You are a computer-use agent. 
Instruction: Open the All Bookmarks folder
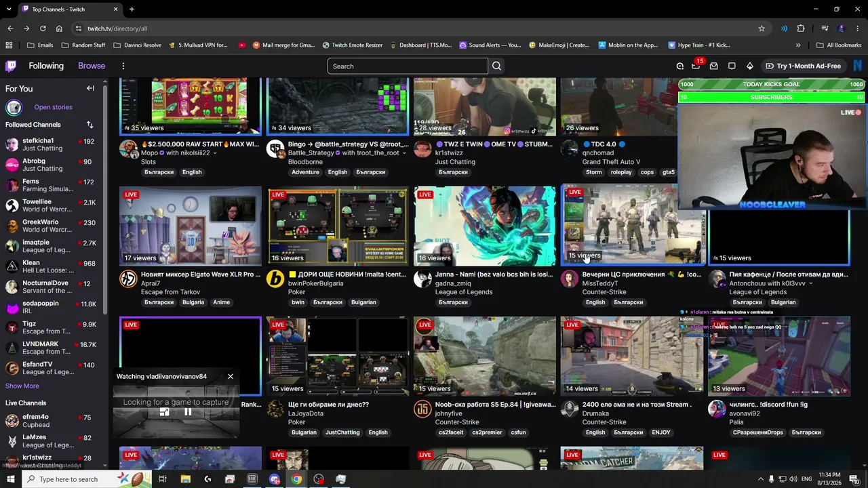coord(839,45)
